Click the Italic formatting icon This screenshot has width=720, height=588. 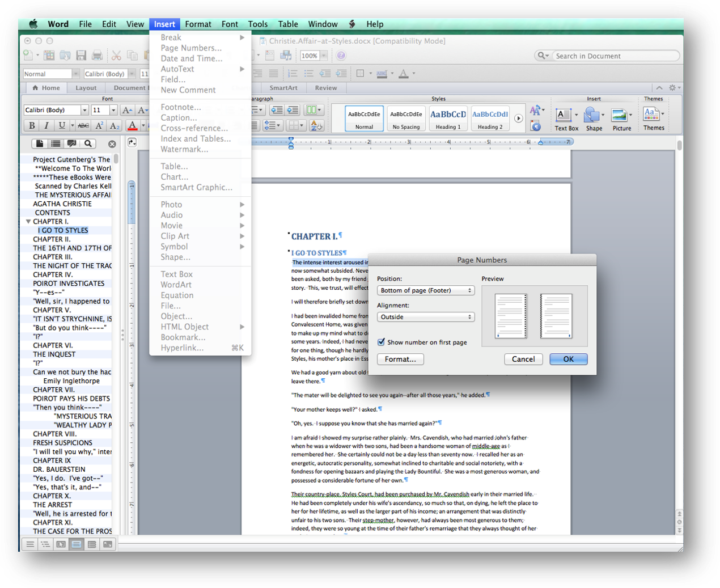tap(46, 125)
